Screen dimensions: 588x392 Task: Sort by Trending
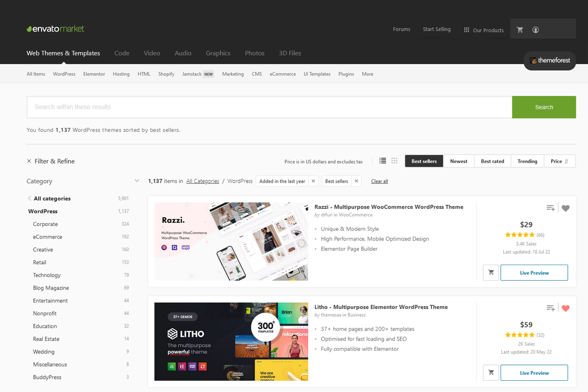(527, 161)
